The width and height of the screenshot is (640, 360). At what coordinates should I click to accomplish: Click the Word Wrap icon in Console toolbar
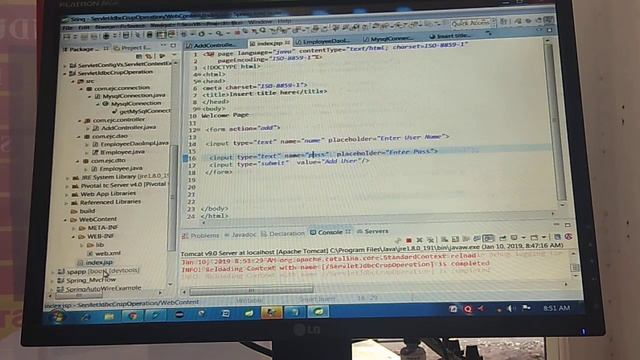tap(466, 239)
